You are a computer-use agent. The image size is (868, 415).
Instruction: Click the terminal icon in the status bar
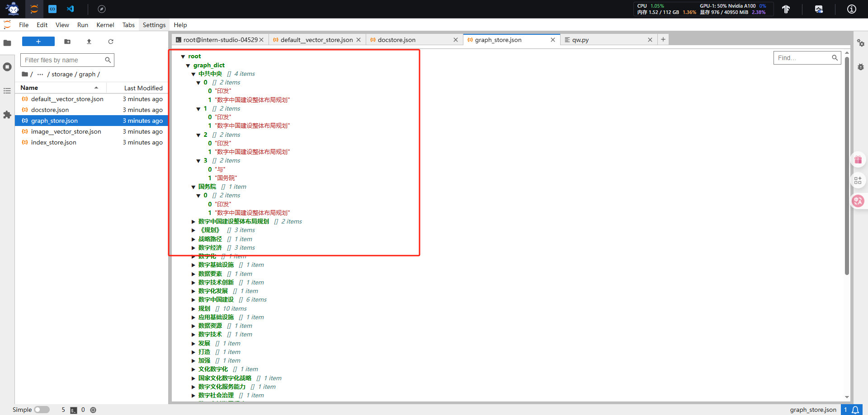[x=73, y=410]
